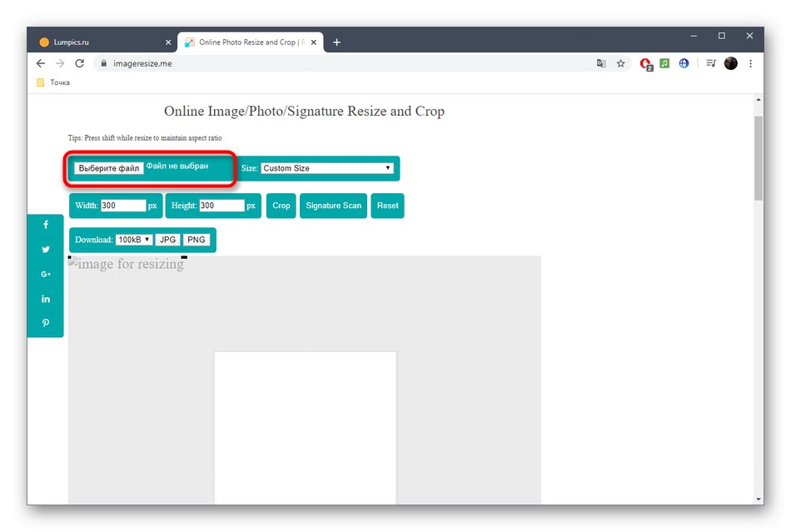Viewport: 791px width, 532px height.
Task: View site info via the padlock icon
Action: point(104,63)
